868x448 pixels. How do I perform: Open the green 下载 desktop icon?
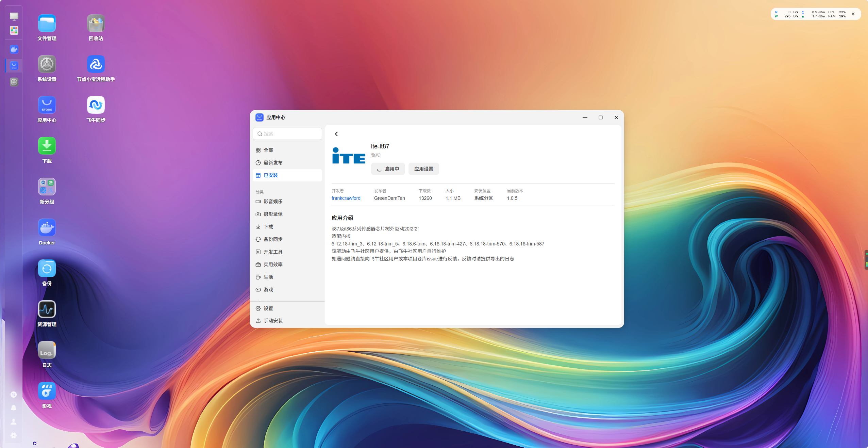click(47, 146)
